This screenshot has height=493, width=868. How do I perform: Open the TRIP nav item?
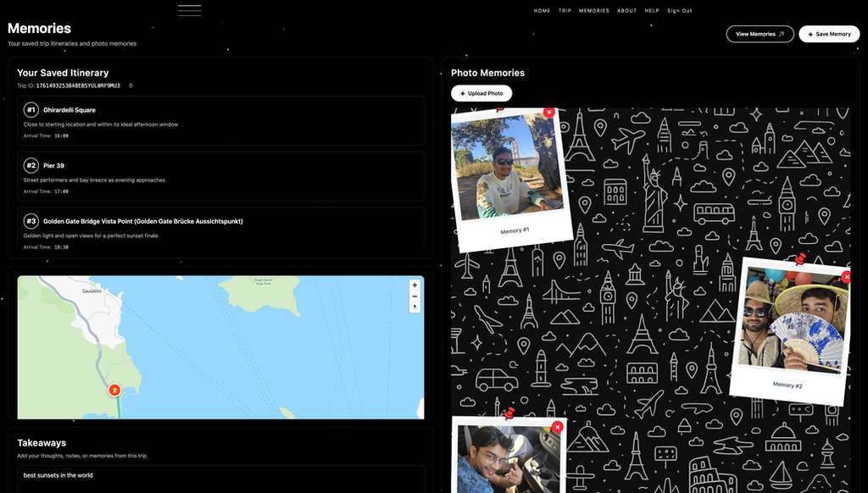[x=565, y=10]
